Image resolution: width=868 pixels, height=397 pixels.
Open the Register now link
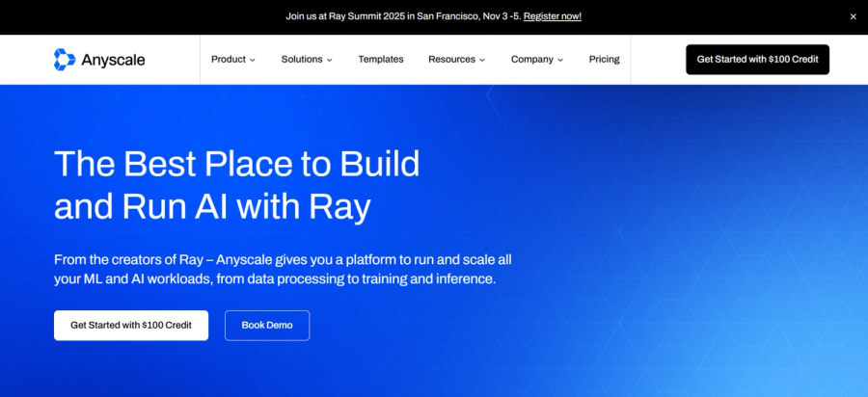553,16
